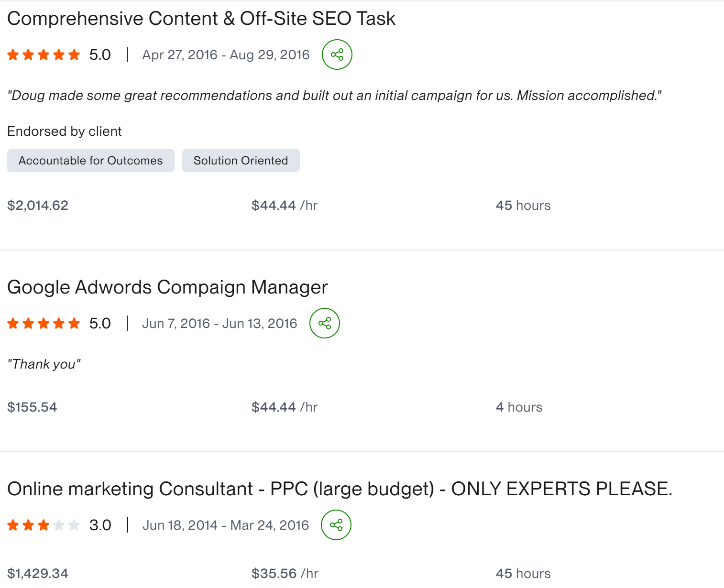The height and width of the screenshot is (588, 724).
Task: Click the $35.56 /hr rate
Action: (x=285, y=573)
